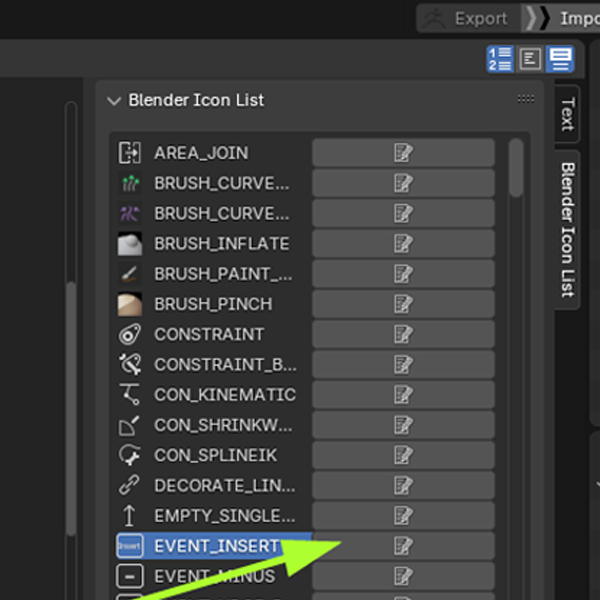The width and height of the screenshot is (600, 600).
Task: Toggle line numbers display
Action: tap(500, 59)
